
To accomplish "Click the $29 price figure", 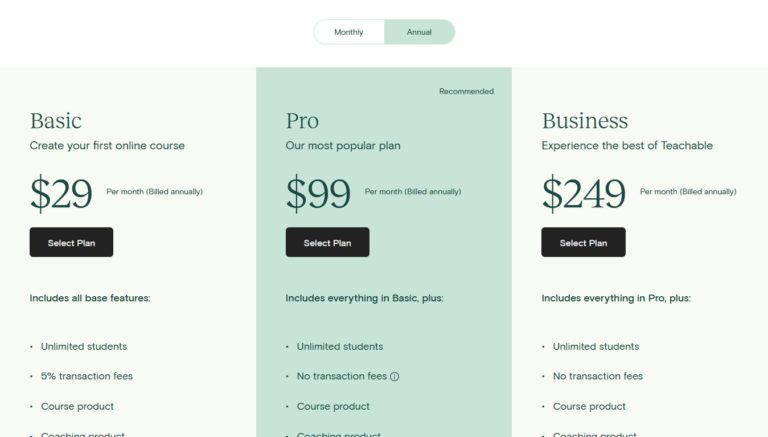I will (61, 194).
